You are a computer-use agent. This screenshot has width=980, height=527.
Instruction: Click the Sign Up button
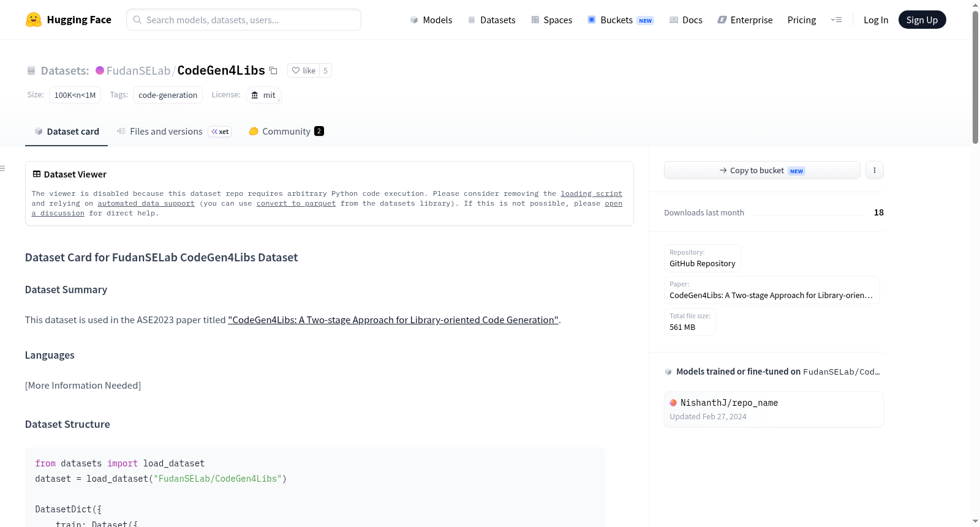click(x=922, y=20)
